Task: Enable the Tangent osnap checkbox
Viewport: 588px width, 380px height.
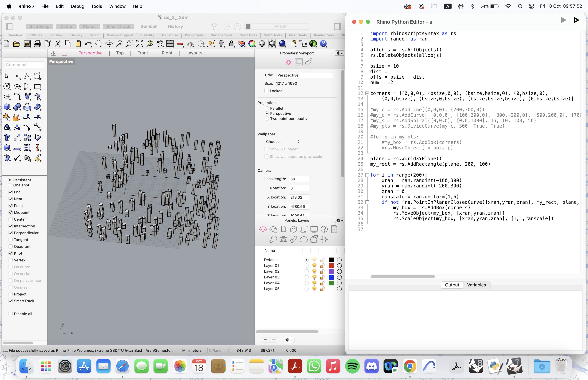Action: point(11,240)
